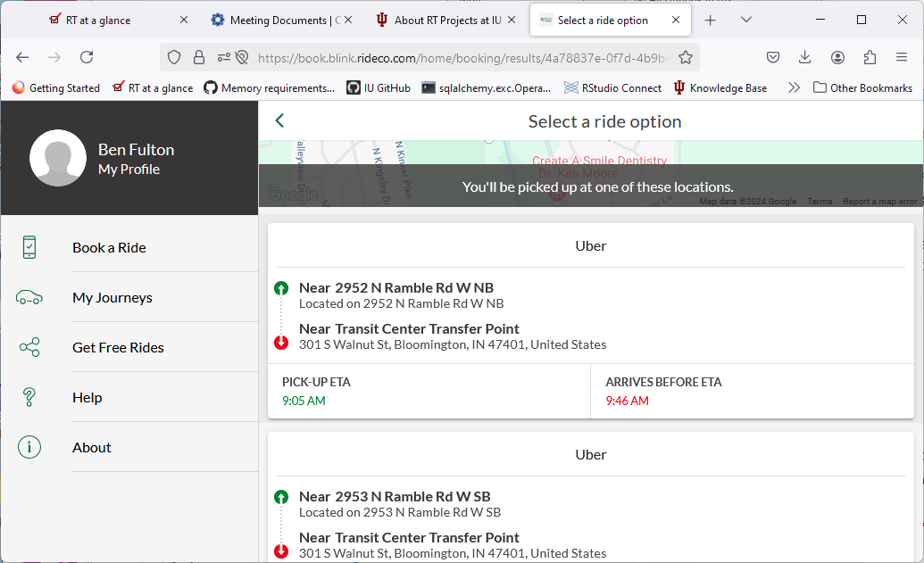The width and height of the screenshot is (924, 563).
Task: Open map Terms link
Action: pyautogui.click(x=820, y=202)
